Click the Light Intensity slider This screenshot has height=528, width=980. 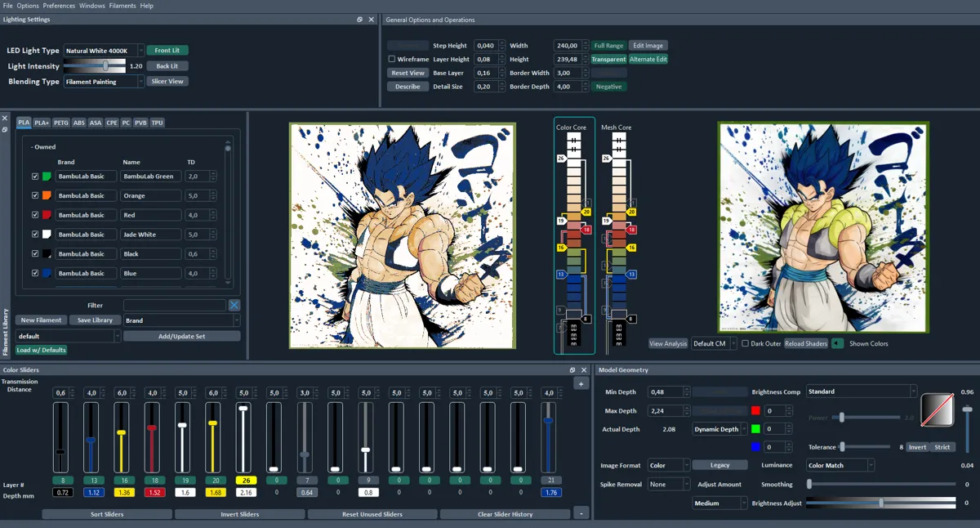point(95,66)
